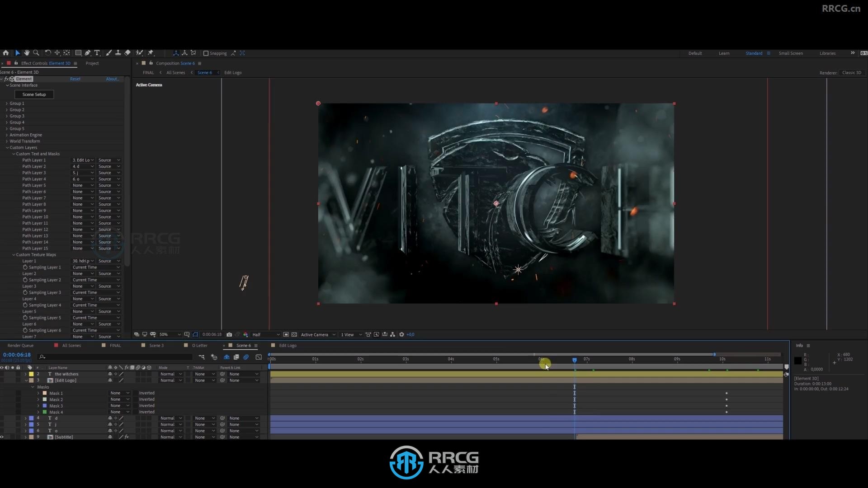The height and width of the screenshot is (488, 868).
Task: Toggle Inverted checkbox for Mask 1
Action: point(136,393)
